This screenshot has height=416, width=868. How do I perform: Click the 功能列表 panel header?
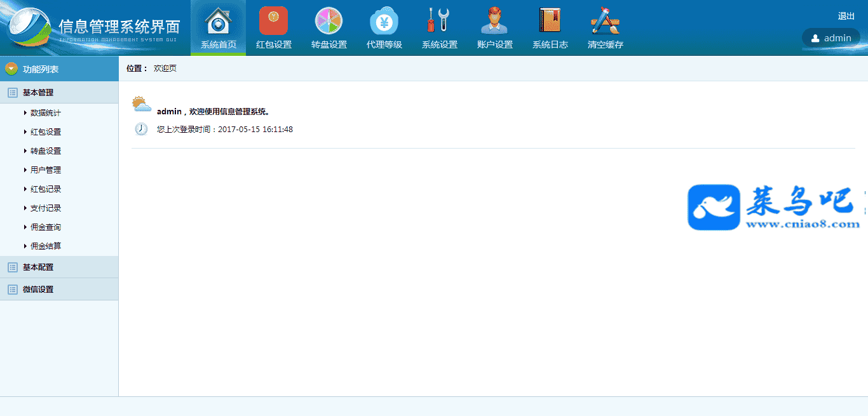click(41, 69)
